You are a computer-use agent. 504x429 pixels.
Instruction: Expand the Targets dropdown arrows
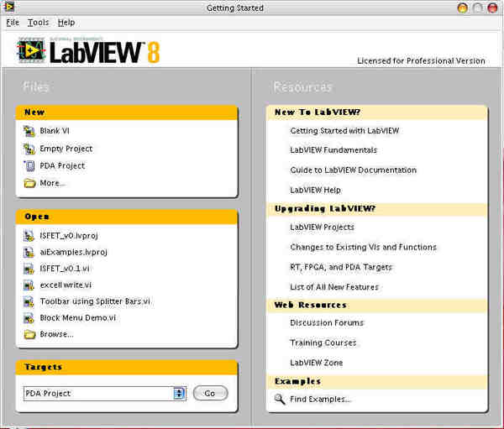(x=180, y=394)
